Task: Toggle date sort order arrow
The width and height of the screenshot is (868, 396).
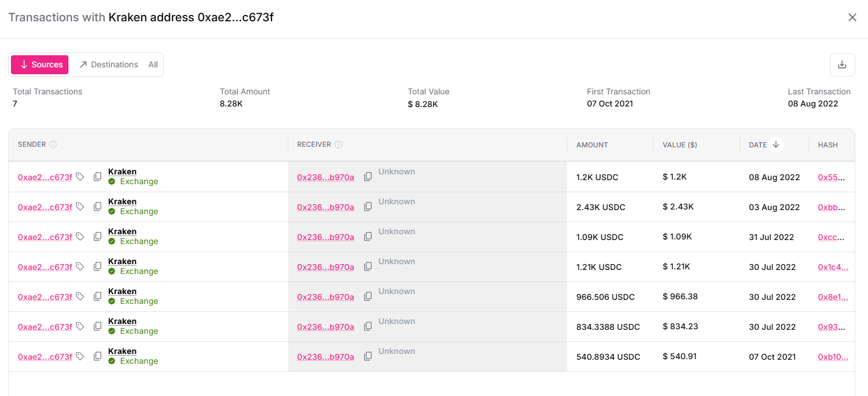Action: click(775, 144)
